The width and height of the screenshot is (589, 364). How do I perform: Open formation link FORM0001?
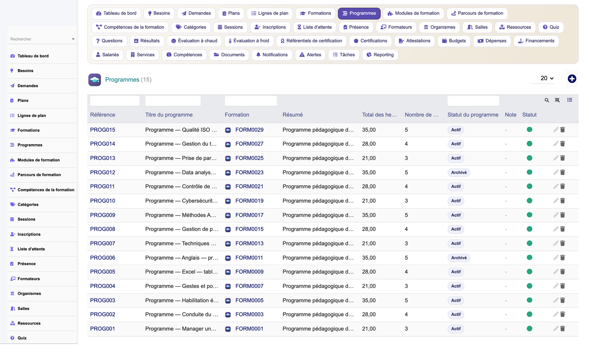click(249, 329)
